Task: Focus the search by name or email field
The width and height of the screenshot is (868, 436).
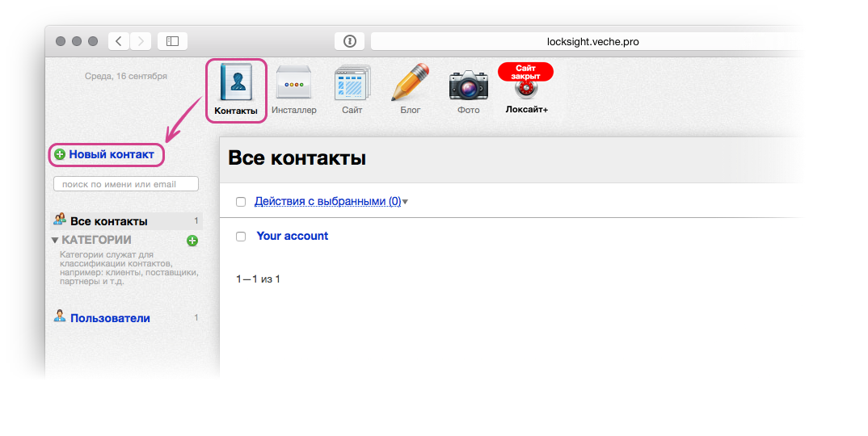Action: tap(125, 184)
